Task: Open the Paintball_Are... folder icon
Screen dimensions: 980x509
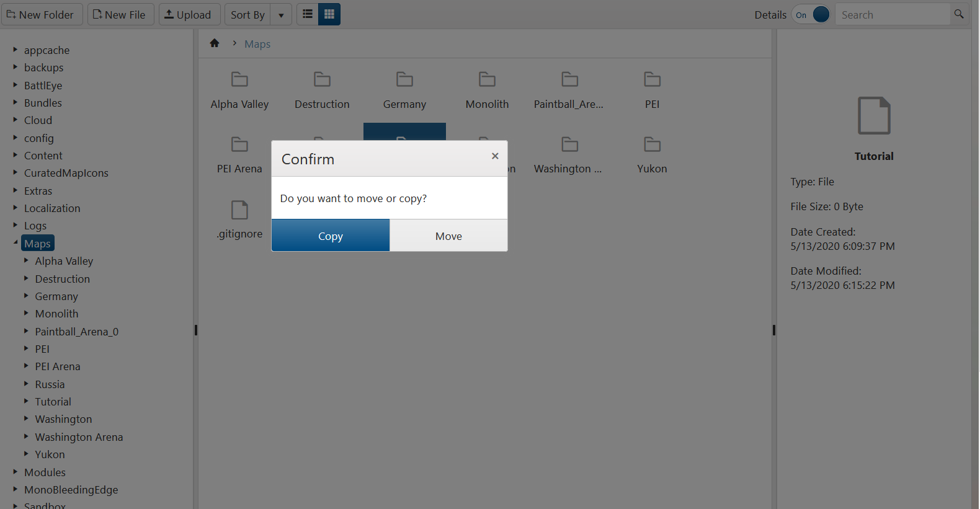Action: [569, 79]
